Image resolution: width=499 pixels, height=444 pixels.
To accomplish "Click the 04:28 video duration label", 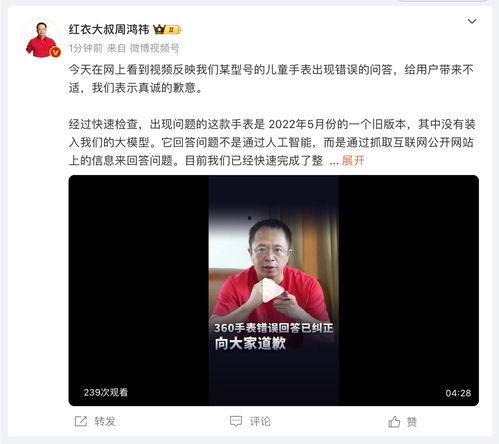I will tap(458, 393).
